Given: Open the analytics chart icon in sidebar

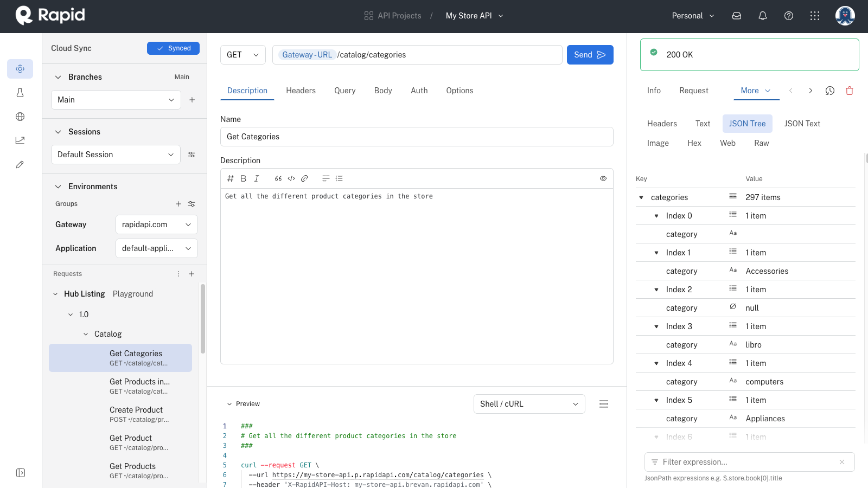Looking at the screenshot, I should (x=20, y=140).
